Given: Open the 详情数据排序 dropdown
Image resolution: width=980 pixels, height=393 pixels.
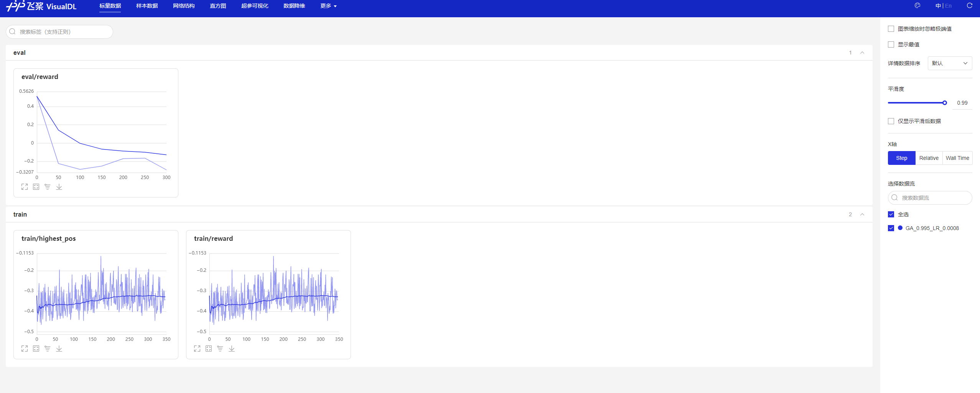Looking at the screenshot, I should pos(950,63).
